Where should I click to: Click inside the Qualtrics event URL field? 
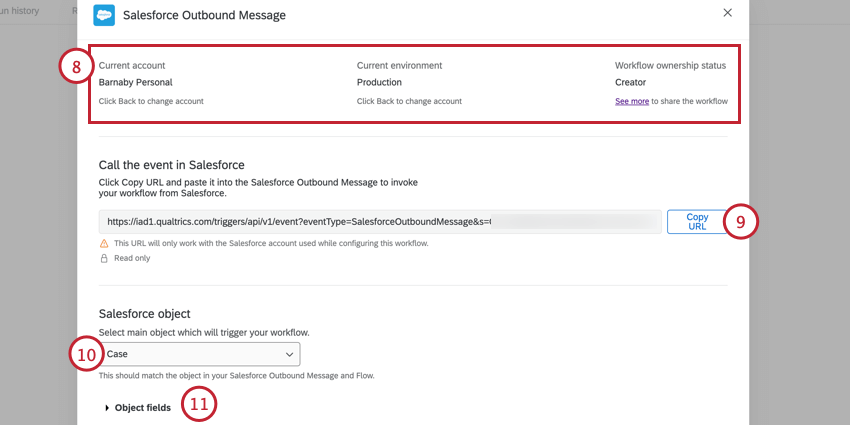click(x=380, y=221)
